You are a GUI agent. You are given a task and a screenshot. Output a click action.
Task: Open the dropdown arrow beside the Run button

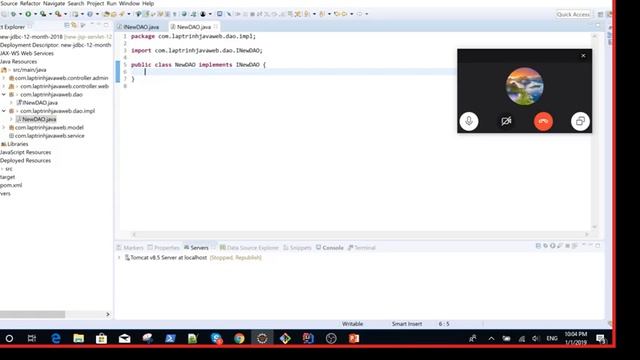35,14
